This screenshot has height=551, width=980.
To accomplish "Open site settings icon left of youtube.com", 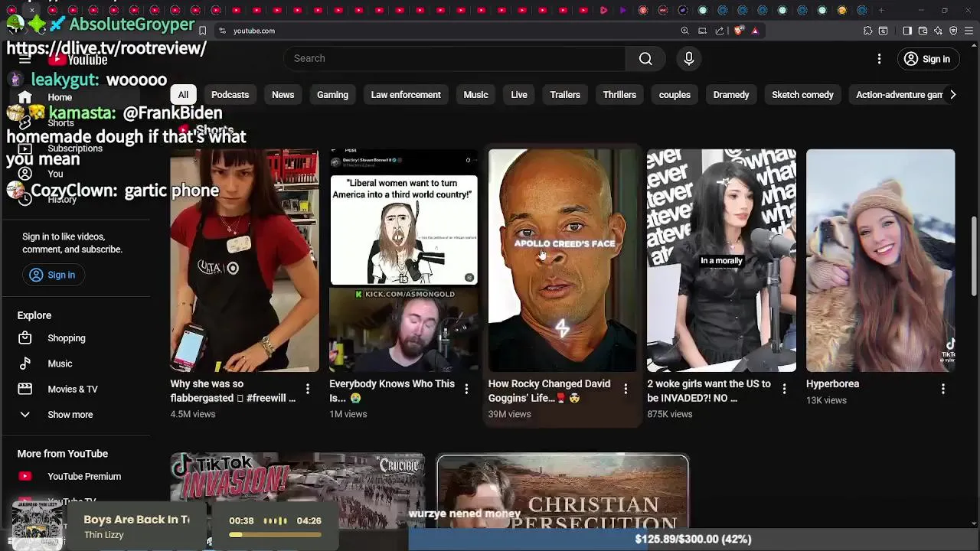I will (222, 31).
